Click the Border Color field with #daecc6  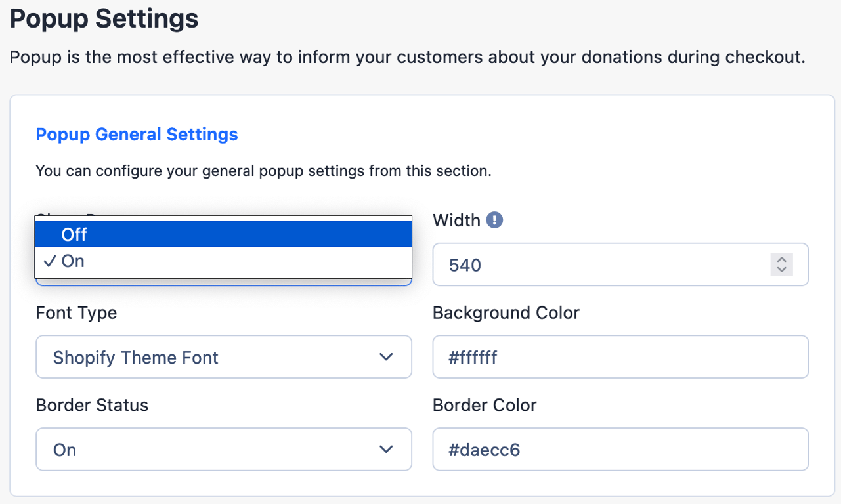click(620, 450)
